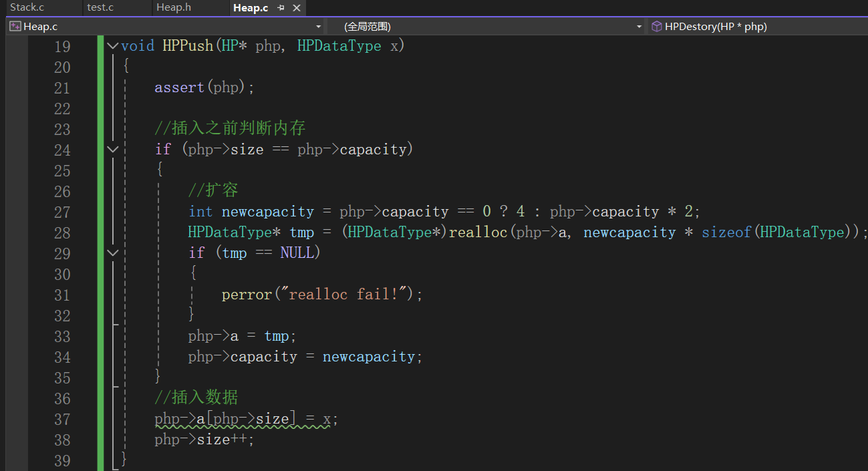Click the warning-underlined 'php->a[php->size] = x;' line

coord(247,419)
